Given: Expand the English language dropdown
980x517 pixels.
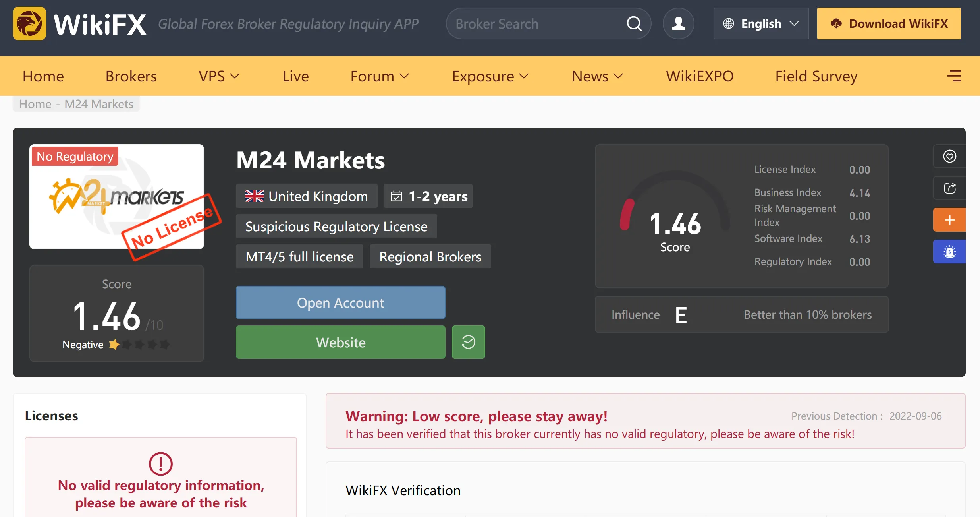Looking at the screenshot, I should coord(761,23).
